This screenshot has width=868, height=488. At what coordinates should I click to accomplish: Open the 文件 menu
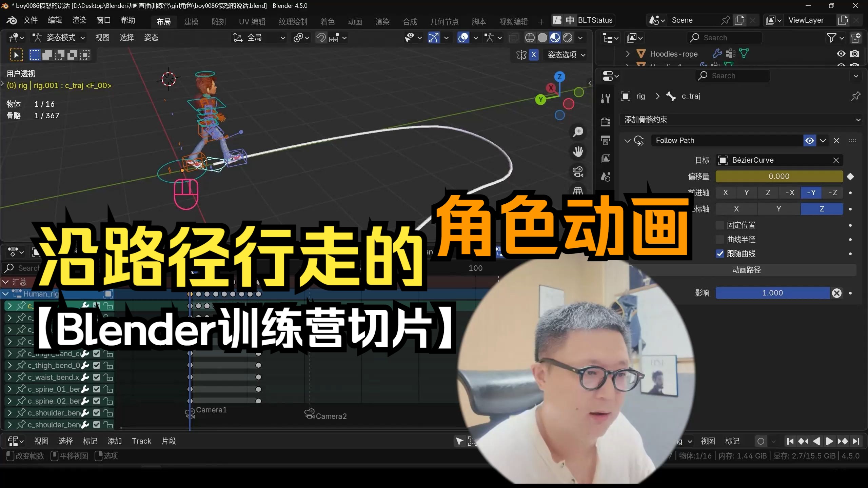tap(31, 20)
